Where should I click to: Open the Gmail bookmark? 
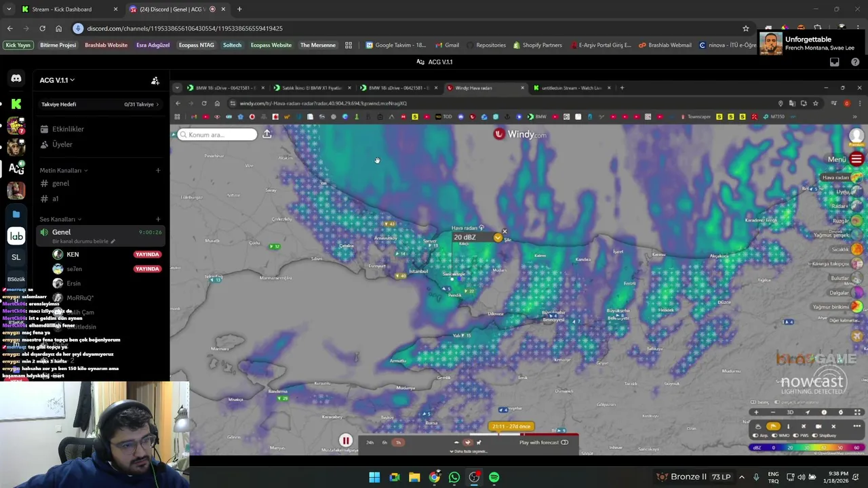point(446,45)
